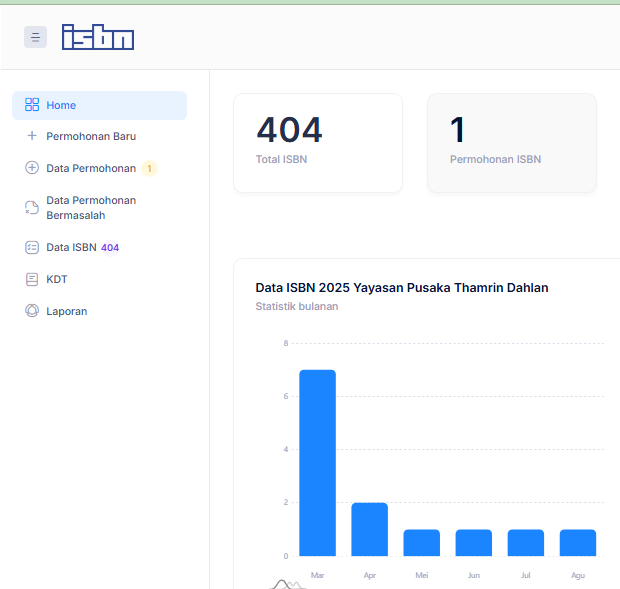Open Data Permohonan Bermasalah page

pos(91,207)
